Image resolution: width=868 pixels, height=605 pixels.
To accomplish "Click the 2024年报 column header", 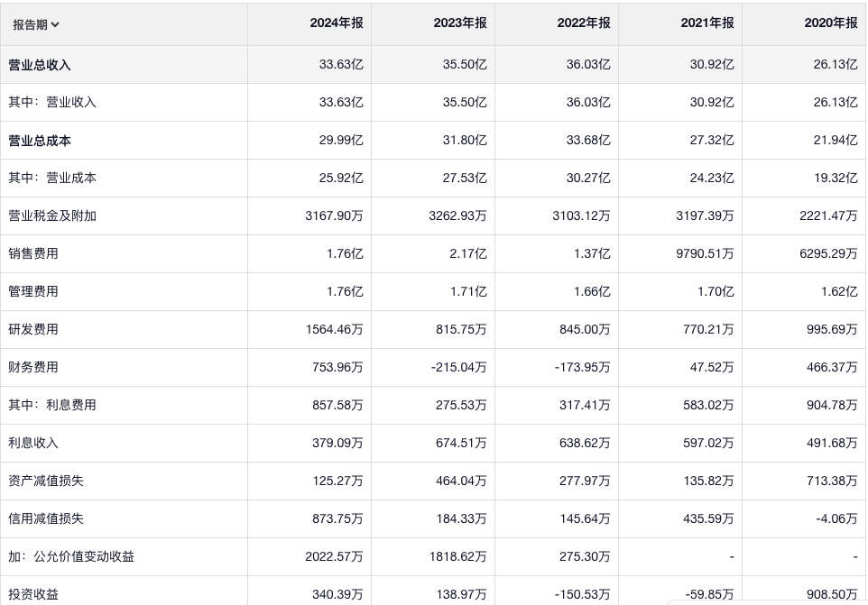I will tap(336, 23).
